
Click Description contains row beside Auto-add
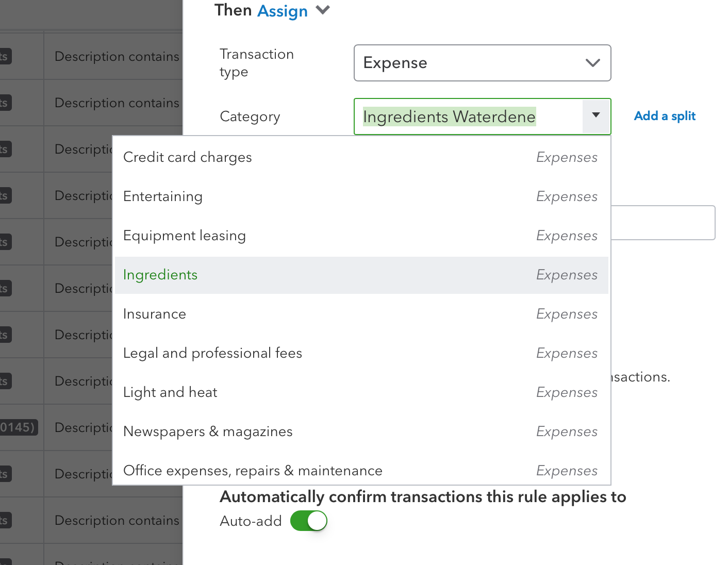pos(117,521)
